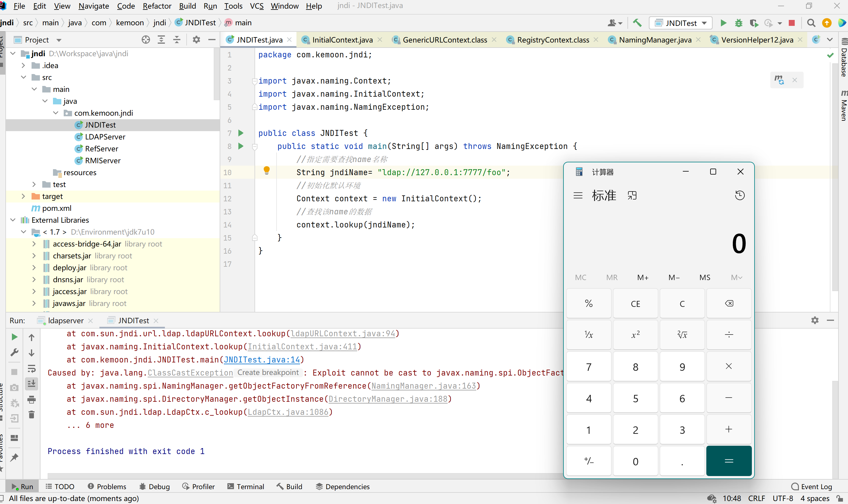Click the print icon in the Run console
The width and height of the screenshot is (848, 504).
coord(32,399)
